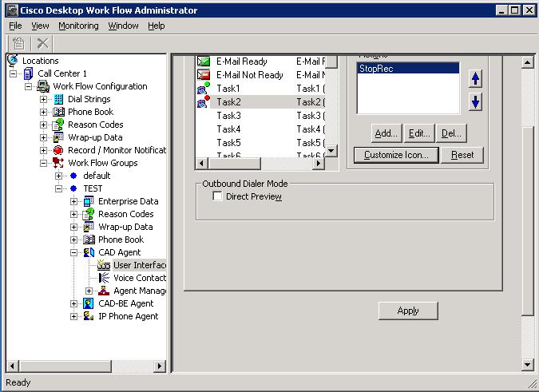Click the E-Mail Not Ready envelope icon

pos(203,75)
